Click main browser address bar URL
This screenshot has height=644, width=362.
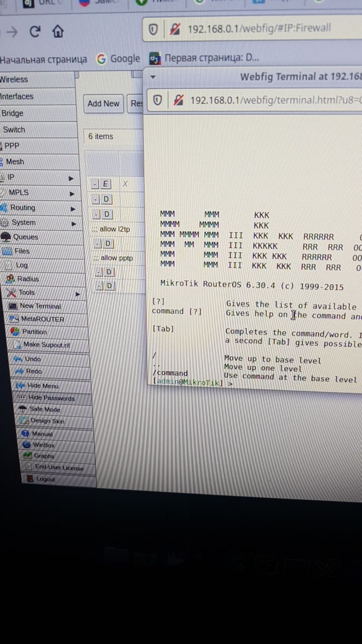click(x=259, y=28)
